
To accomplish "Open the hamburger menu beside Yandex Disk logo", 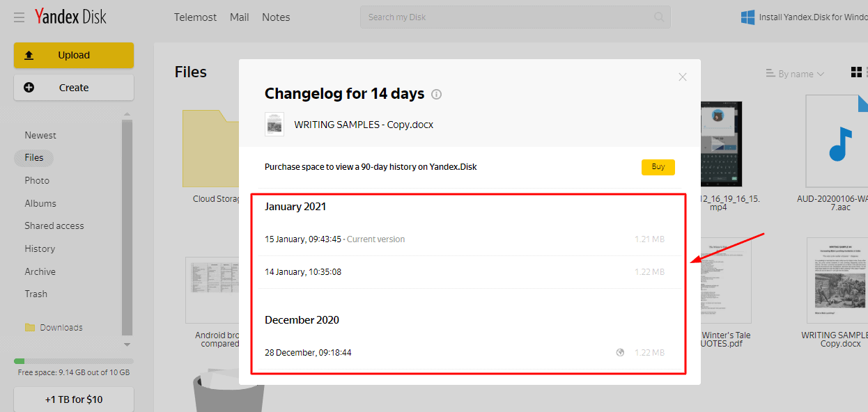I will pyautogui.click(x=20, y=17).
